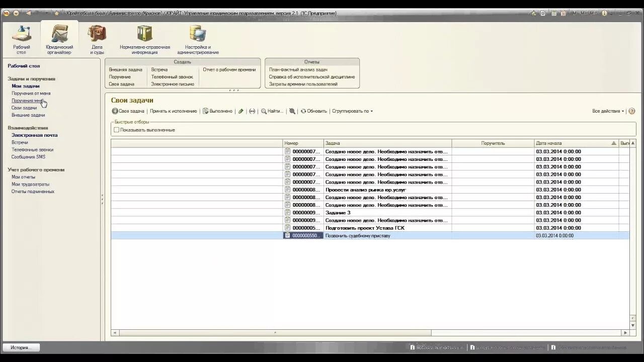
Task: Open Мои задачи
Action: pyautogui.click(x=26, y=86)
